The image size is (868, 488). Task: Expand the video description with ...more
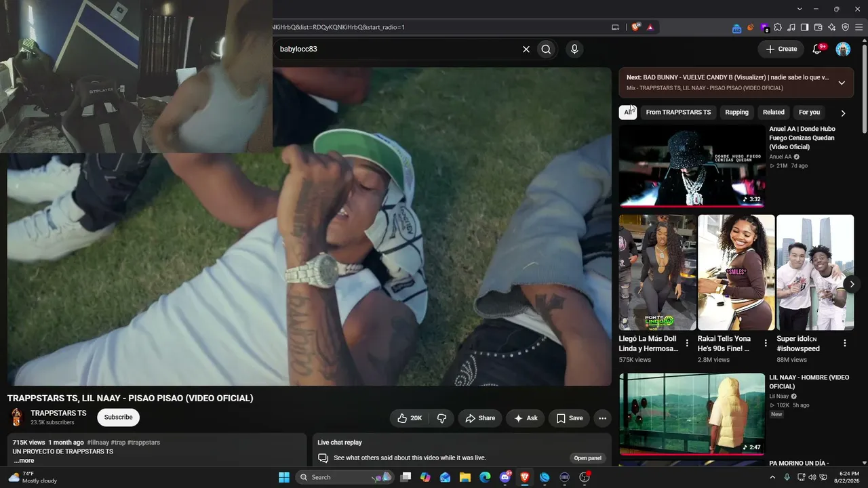point(24,461)
